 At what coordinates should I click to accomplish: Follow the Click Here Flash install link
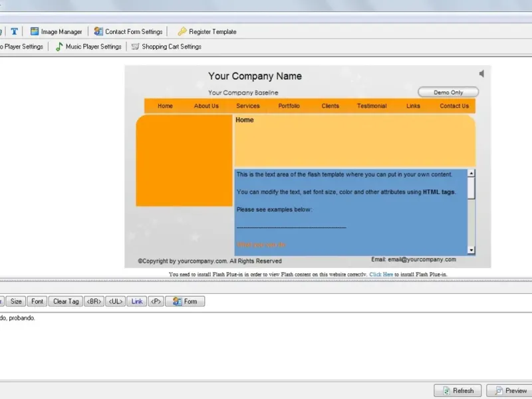[x=381, y=274]
